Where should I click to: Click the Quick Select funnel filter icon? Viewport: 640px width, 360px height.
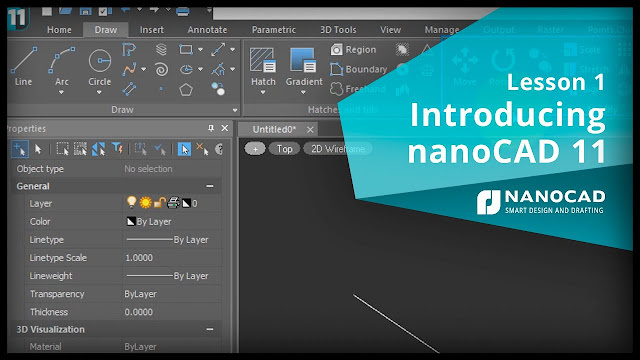tap(118, 149)
